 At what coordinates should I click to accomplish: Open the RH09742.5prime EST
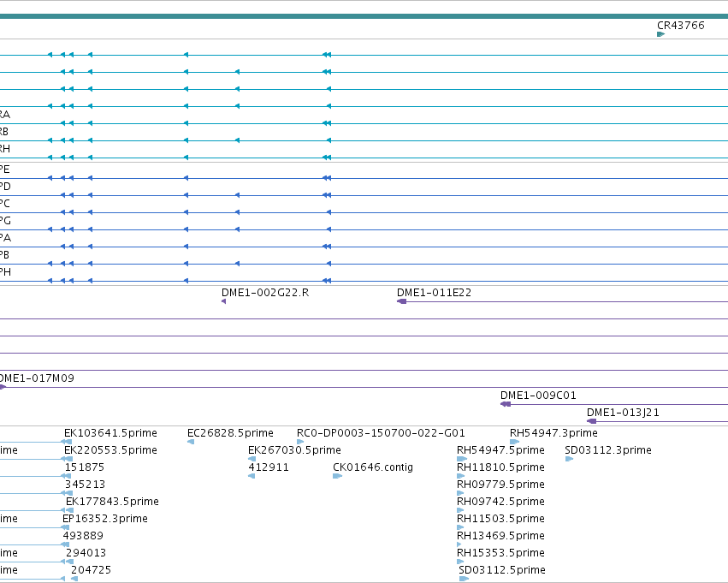pos(500,502)
